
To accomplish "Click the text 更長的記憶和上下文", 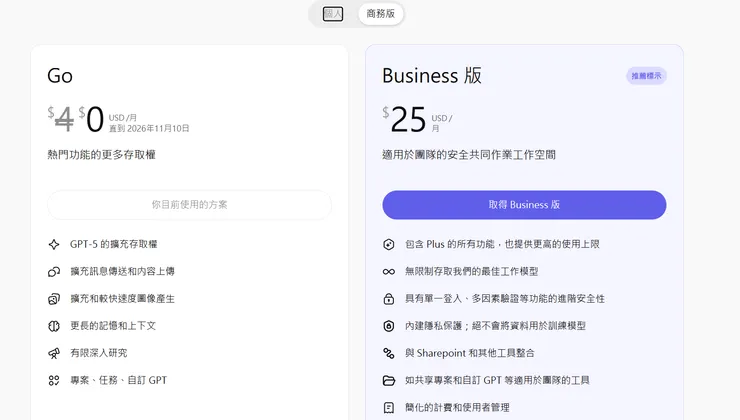I will [113, 326].
